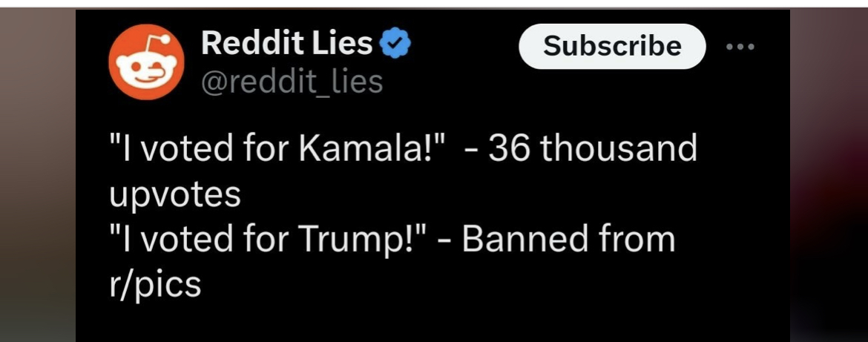Click the word "Kamala!" in the tweet
Image resolution: width=868 pixels, height=342 pixels.
371,149
